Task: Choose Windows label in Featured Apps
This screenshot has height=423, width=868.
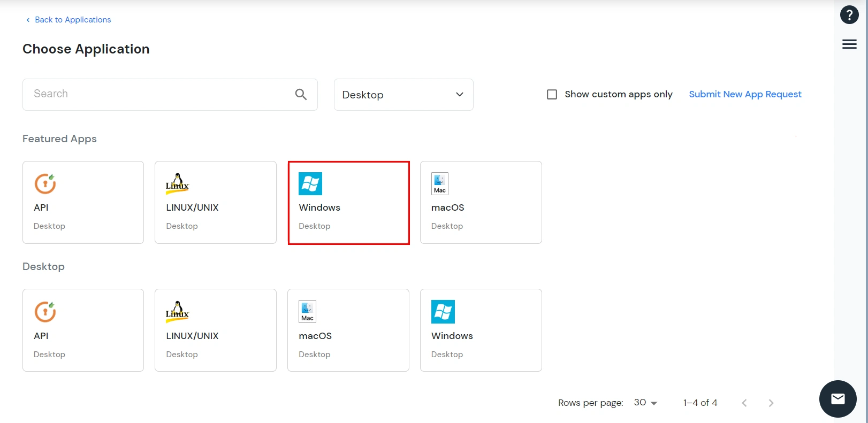Action: pos(319,207)
